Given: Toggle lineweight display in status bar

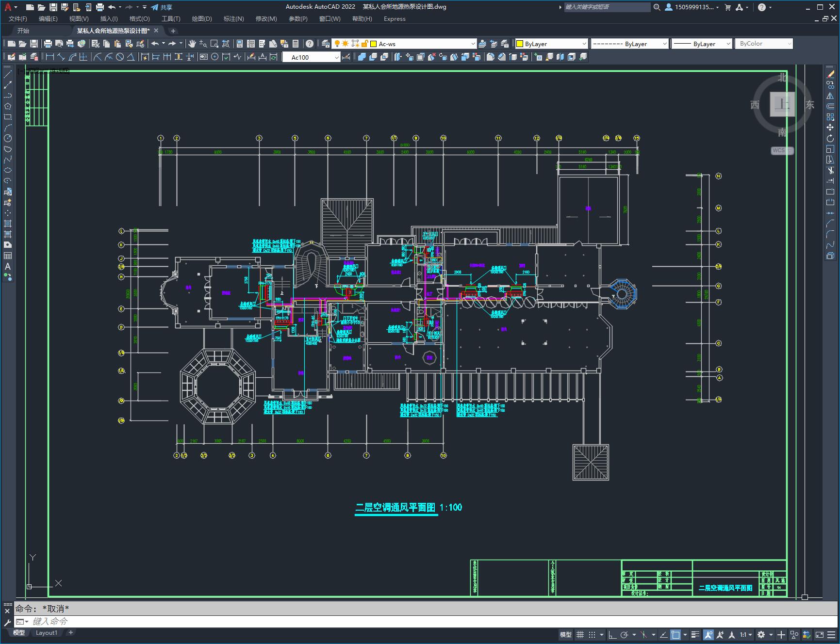Looking at the screenshot, I should [695, 634].
